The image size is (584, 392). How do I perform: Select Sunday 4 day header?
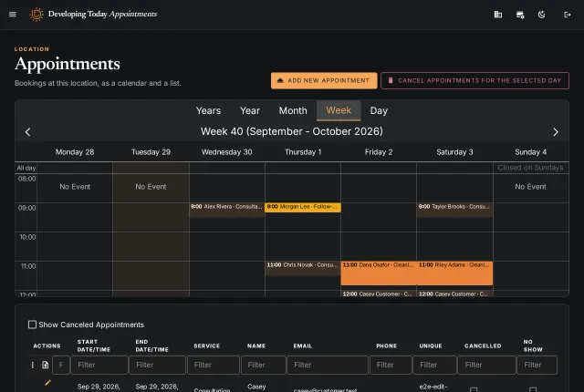coord(531,152)
